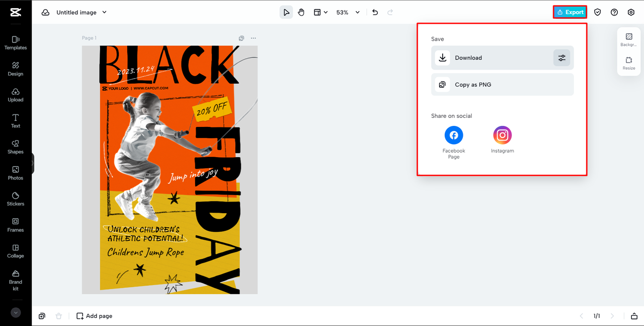Open the pages overview icon
The image size is (644, 326).
tap(634, 316)
